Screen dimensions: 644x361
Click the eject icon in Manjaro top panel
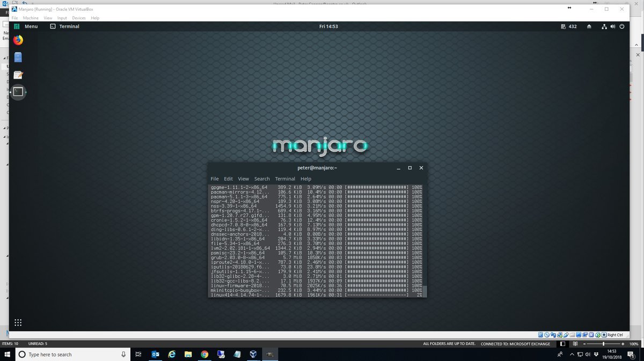coord(589,26)
